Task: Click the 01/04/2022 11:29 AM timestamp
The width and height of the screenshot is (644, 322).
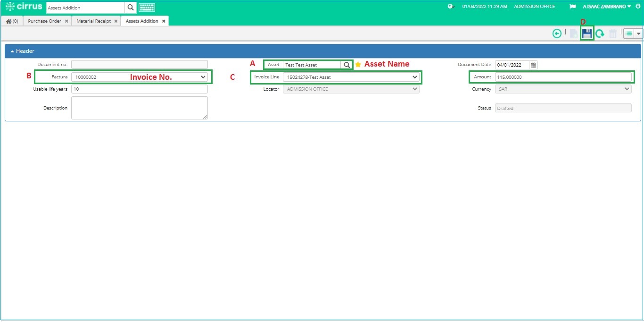Action: (x=485, y=7)
